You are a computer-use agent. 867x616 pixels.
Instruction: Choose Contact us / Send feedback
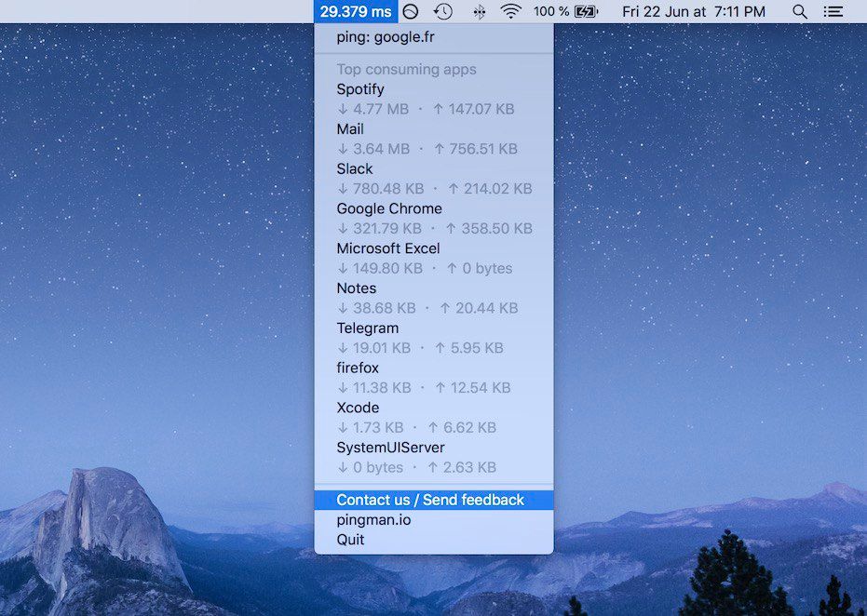pos(434,500)
